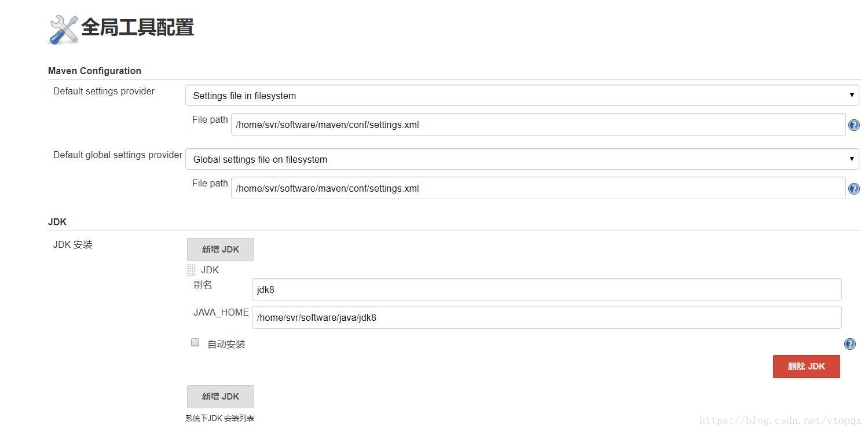The width and height of the screenshot is (868, 432).
Task: Click the 全局工具配置 page title
Action: tap(137, 27)
